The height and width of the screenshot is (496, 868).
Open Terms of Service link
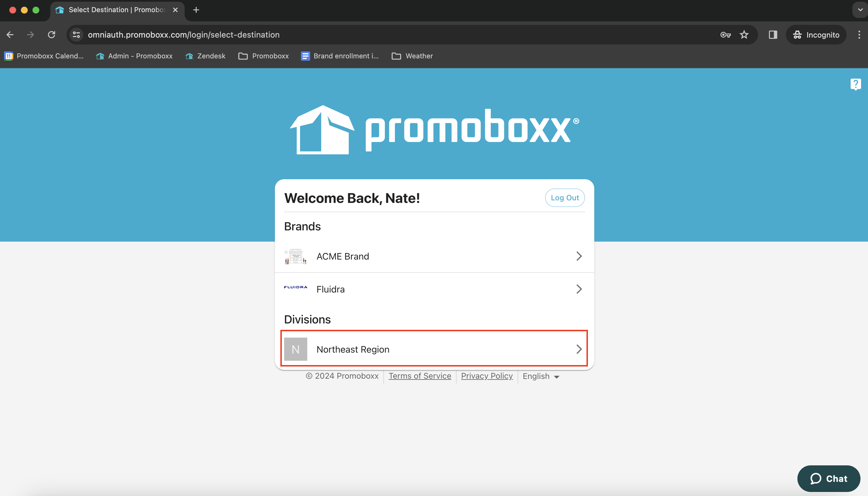(x=420, y=376)
